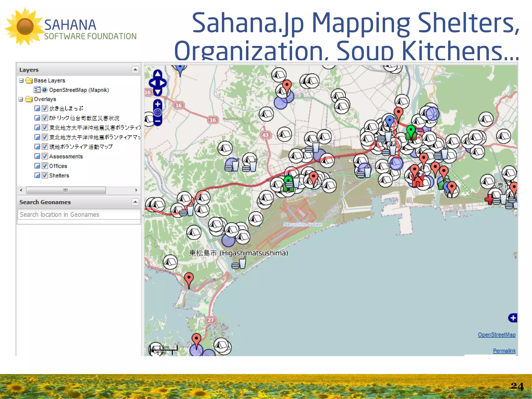Collapse the sidebar with the splitter arrow
This screenshot has height=399, width=532.
(143, 215)
